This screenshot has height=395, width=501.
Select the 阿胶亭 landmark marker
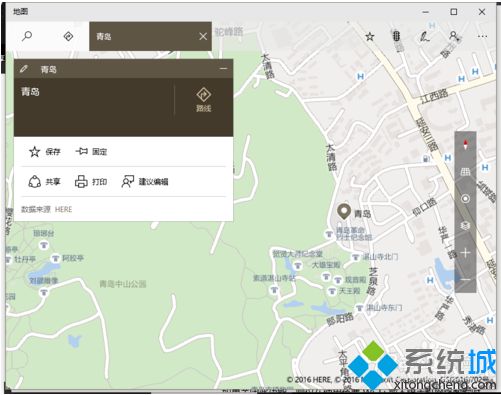click(x=55, y=258)
